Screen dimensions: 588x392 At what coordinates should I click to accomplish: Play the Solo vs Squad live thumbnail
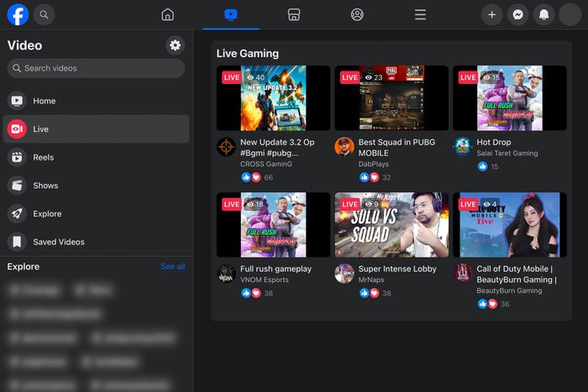click(391, 225)
